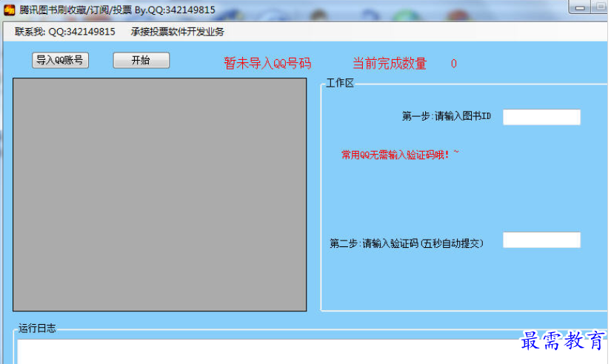Click the 常用QQ无需输入验证码哦 notice text
Image resolution: width=611 pixels, height=364 pixels.
(400, 155)
